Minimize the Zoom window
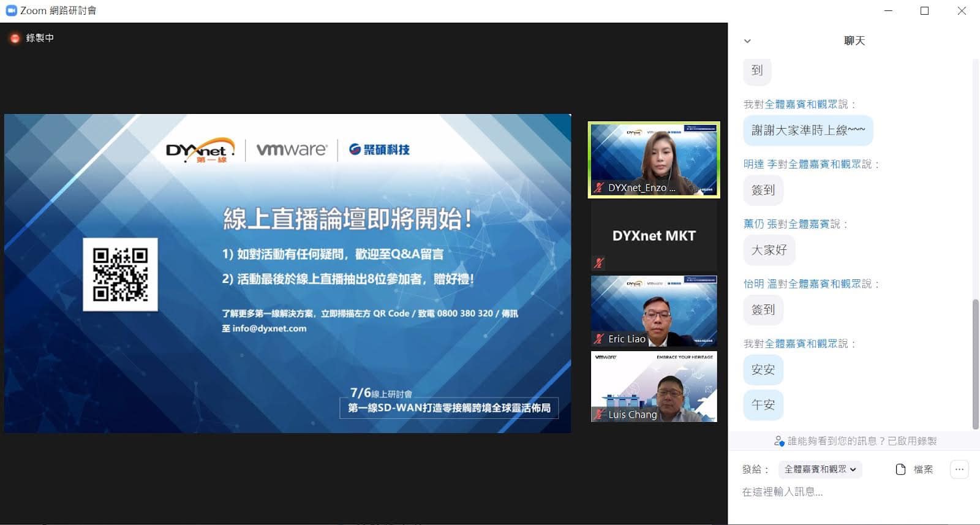This screenshot has height=525, width=980. pos(889,11)
